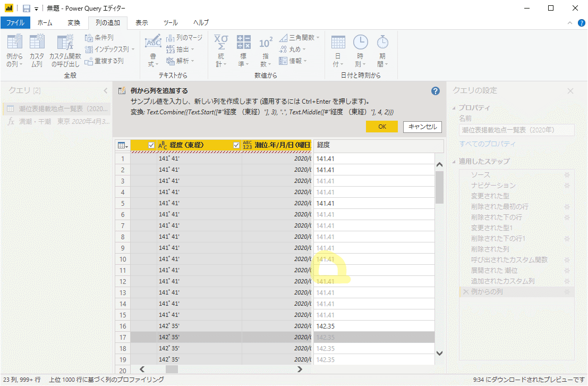Click the 142.35 cell in row 16
Viewport: 588px width, 386px height.
click(374, 326)
